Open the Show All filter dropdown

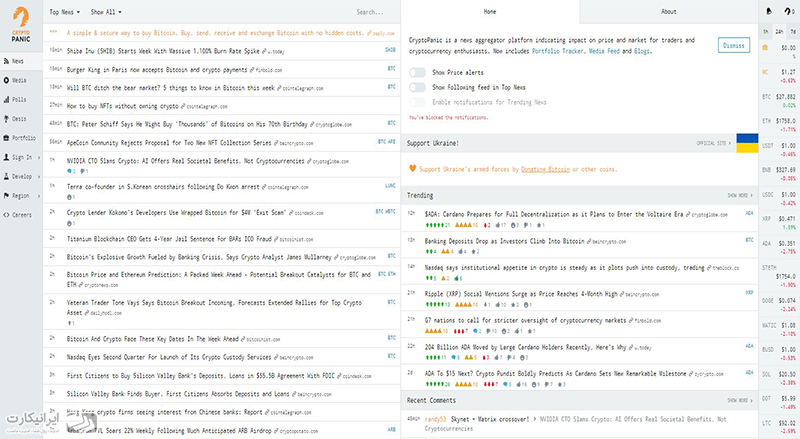pyautogui.click(x=106, y=12)
